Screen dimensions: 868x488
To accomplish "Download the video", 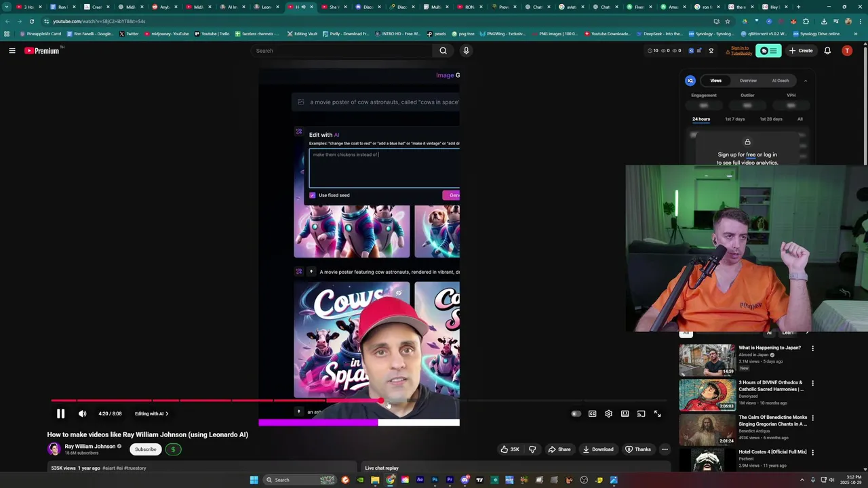I will tap(598, 449).
